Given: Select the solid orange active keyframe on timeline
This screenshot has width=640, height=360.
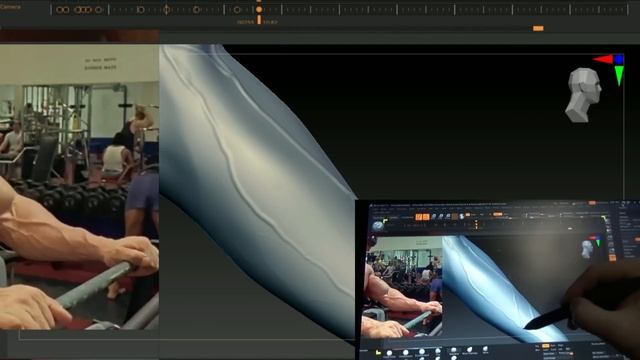Looking at the screenshot, I should [x=259, y=9].
